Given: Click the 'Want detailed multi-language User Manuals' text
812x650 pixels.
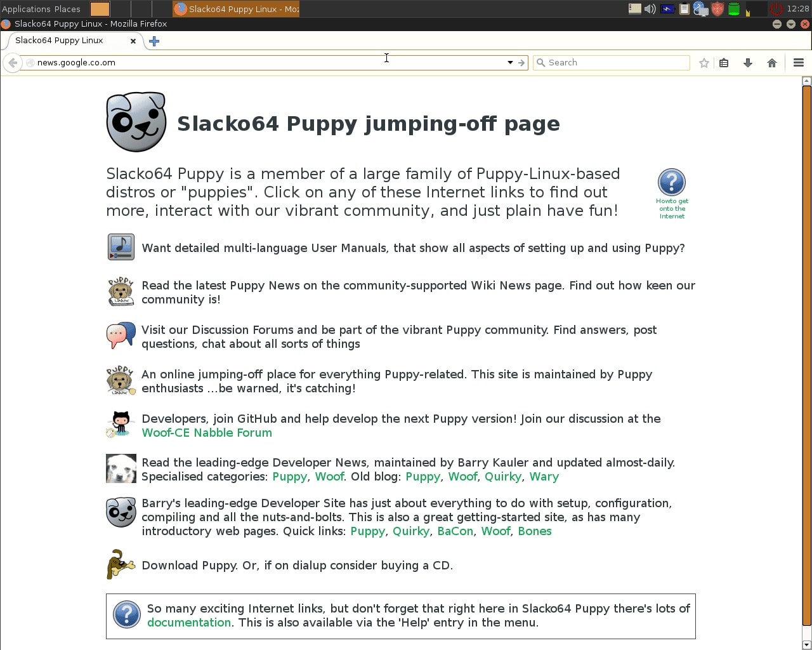Looking at the screenshot, I should (413, 248).
